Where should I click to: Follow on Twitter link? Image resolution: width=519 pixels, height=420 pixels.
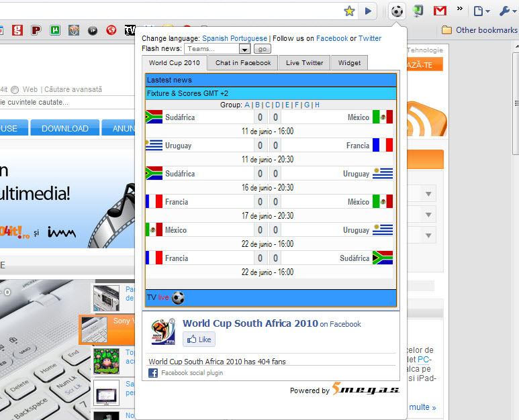click(370, 38)
